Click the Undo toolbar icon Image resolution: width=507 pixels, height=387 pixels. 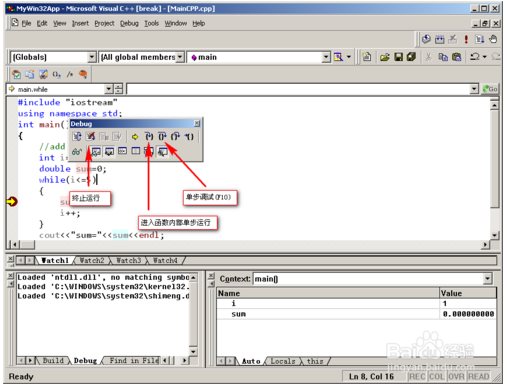tap(475, 57)
